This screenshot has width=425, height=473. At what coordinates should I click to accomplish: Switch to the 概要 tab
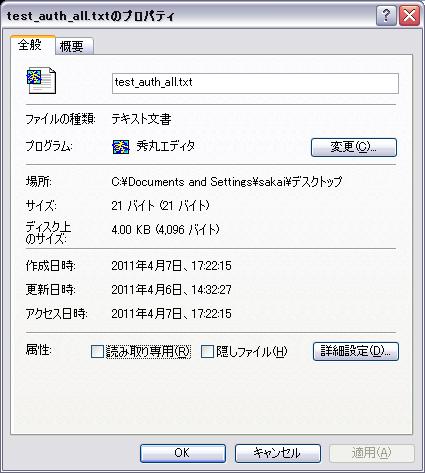point(74,46)
